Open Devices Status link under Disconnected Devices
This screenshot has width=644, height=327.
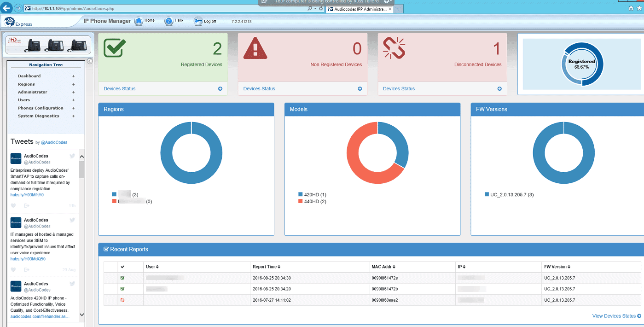(x=399, y=89)
